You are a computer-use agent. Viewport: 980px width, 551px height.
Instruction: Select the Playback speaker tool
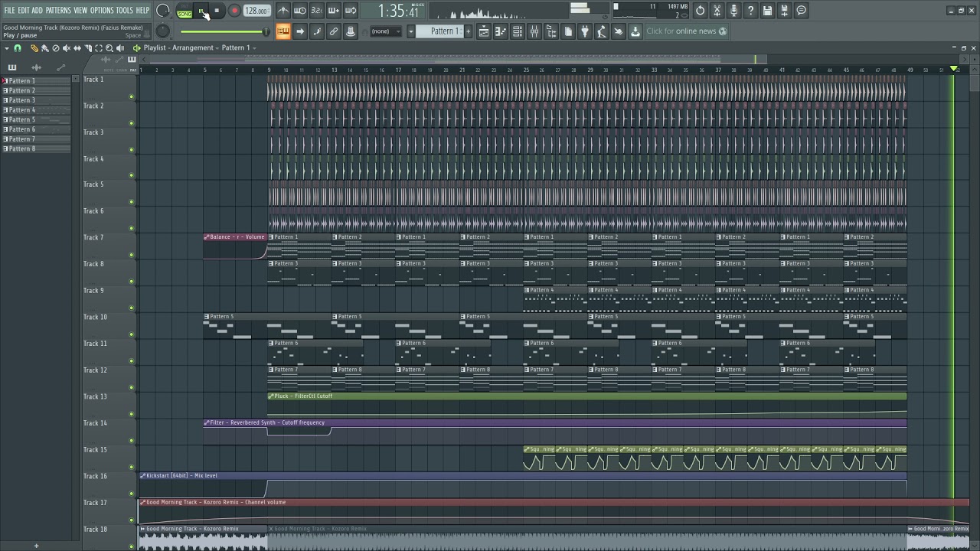(120, 48)
